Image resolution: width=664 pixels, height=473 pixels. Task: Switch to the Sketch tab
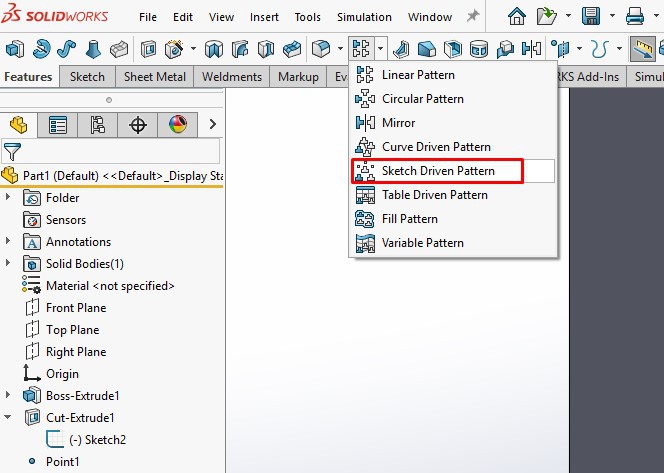click(x=87, y=77)
